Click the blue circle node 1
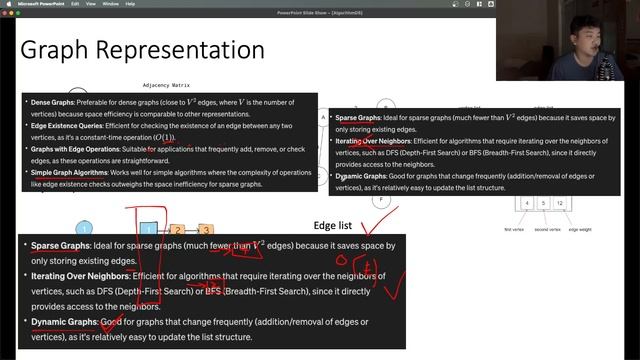This screenshot has height=360, width=640. (x=84, y=228)
